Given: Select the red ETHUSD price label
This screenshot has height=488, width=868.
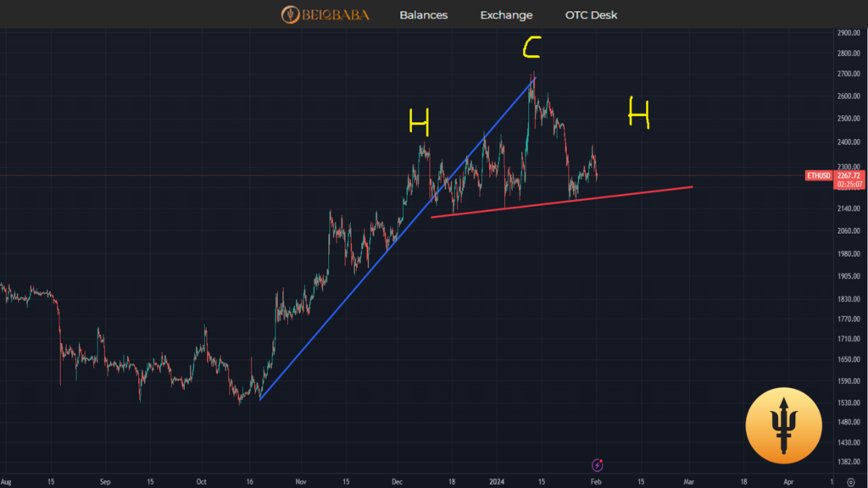Looking at the screenshot, I should pos(820,176).
